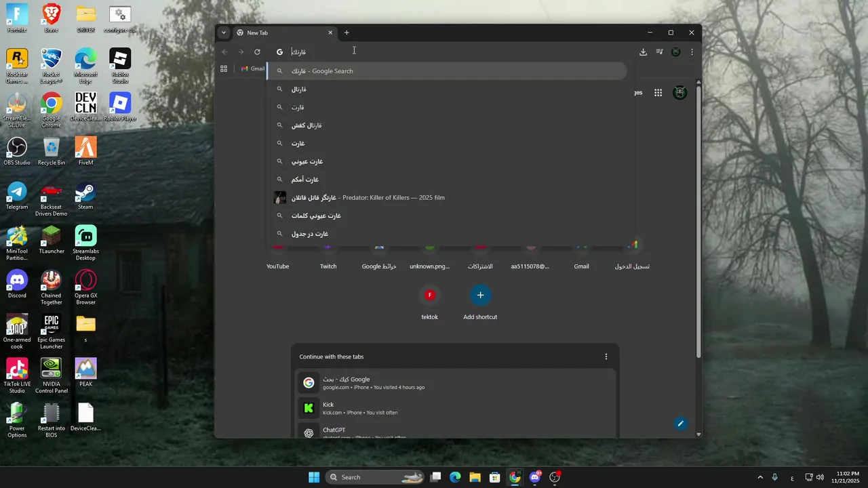The width and height of the screenshot is (868, 488).
Task: Click the Add shortcut button
Action: [480, 302]
